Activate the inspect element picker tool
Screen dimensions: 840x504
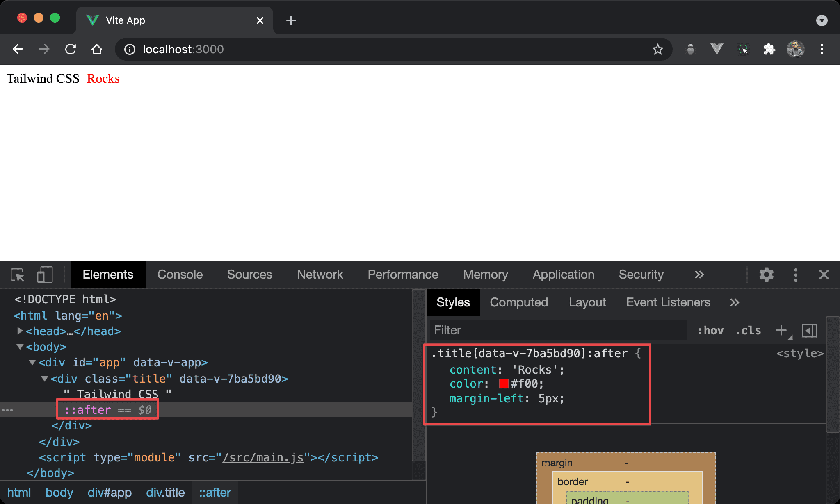17,275
